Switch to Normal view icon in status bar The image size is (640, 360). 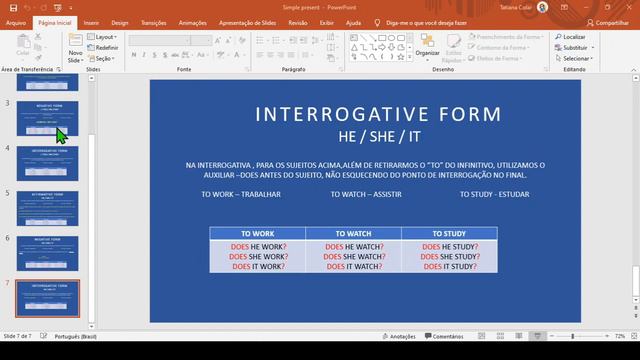(x=482, y=336)
